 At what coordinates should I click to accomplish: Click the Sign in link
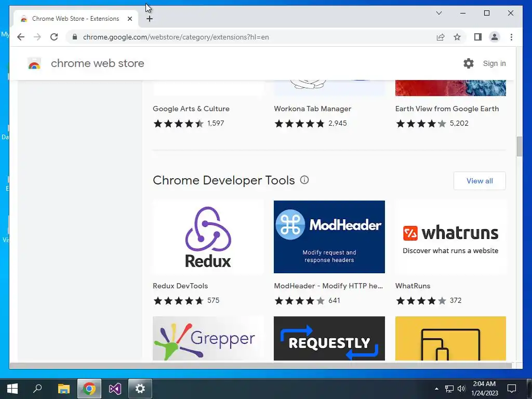point(495,63)
